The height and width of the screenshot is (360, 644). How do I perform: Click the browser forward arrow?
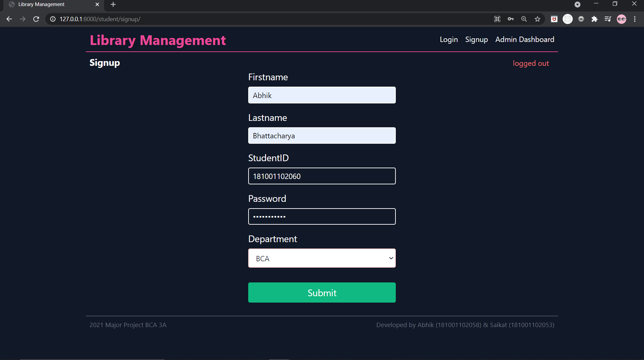(22, 19)
